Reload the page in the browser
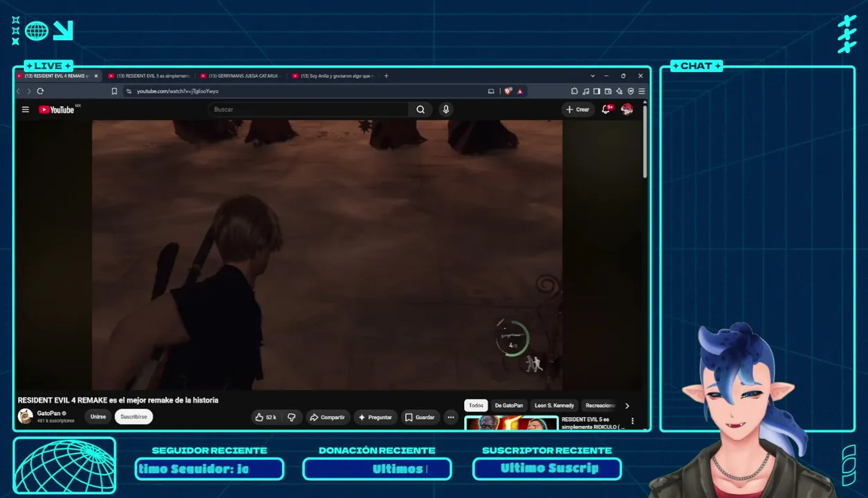The image size is (868, 498). click(40, 91)
